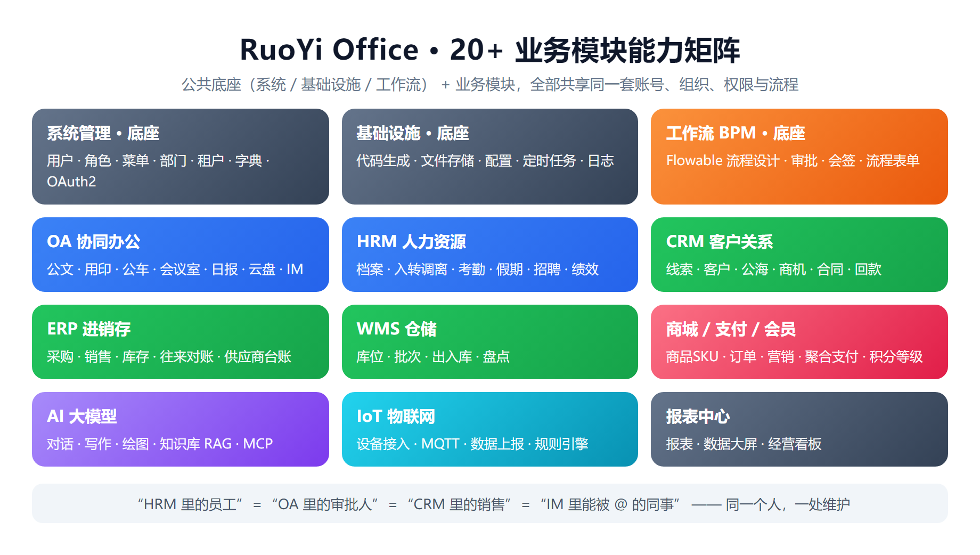This screenshot has height=555, width=980.
Task: Select the 商城 / 支付 / 会员 heading
Action: click(731, 329)
